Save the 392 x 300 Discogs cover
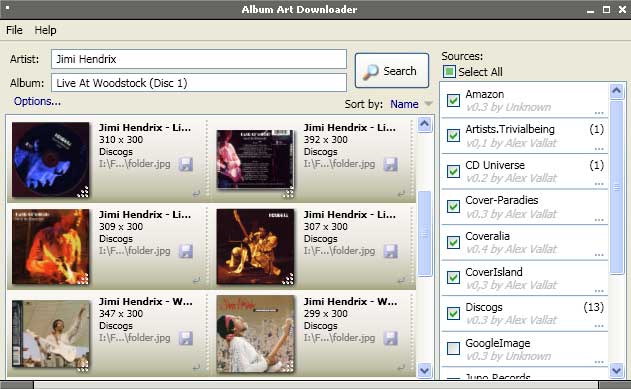Image resolution: width=631 pixels, height=389 pixels. coord(390,164)
